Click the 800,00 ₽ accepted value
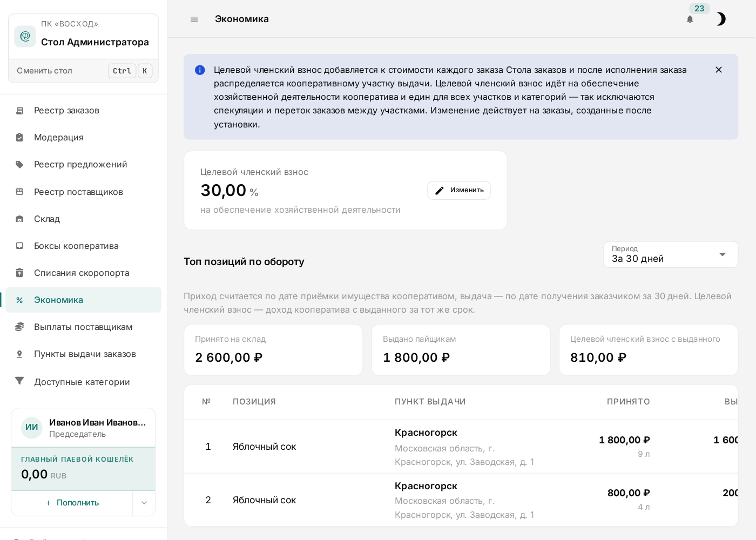Viewport: 756px width, 540px height. click(x=629, y=493)
